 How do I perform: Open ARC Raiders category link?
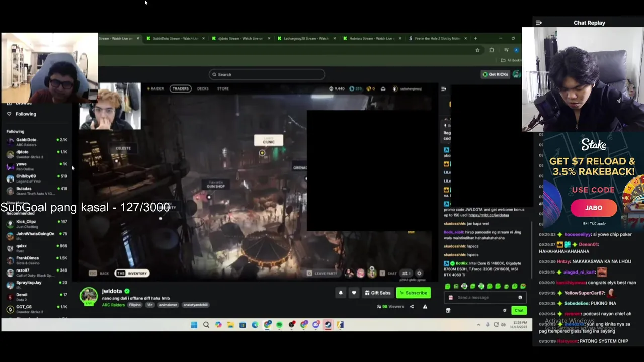113,305
